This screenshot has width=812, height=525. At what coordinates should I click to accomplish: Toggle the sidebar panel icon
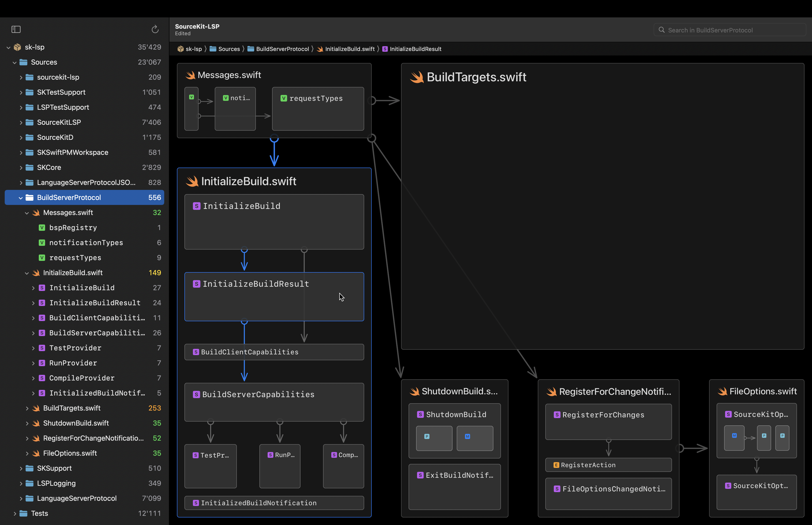click(x=16, y=30)
